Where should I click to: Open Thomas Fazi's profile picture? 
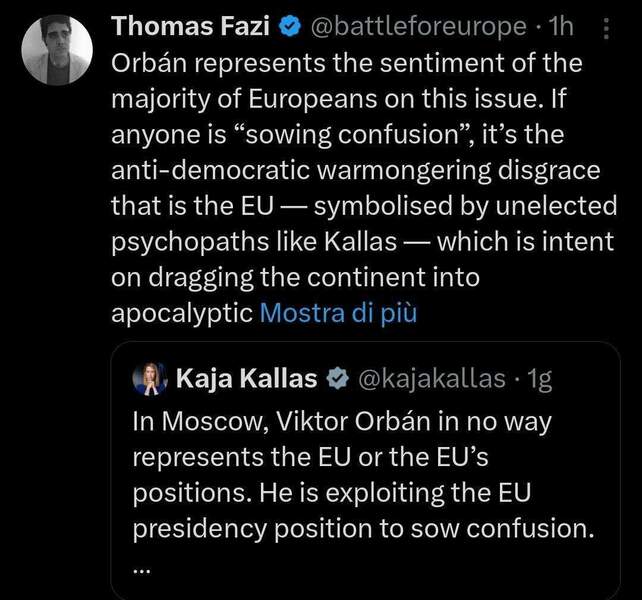56,50
